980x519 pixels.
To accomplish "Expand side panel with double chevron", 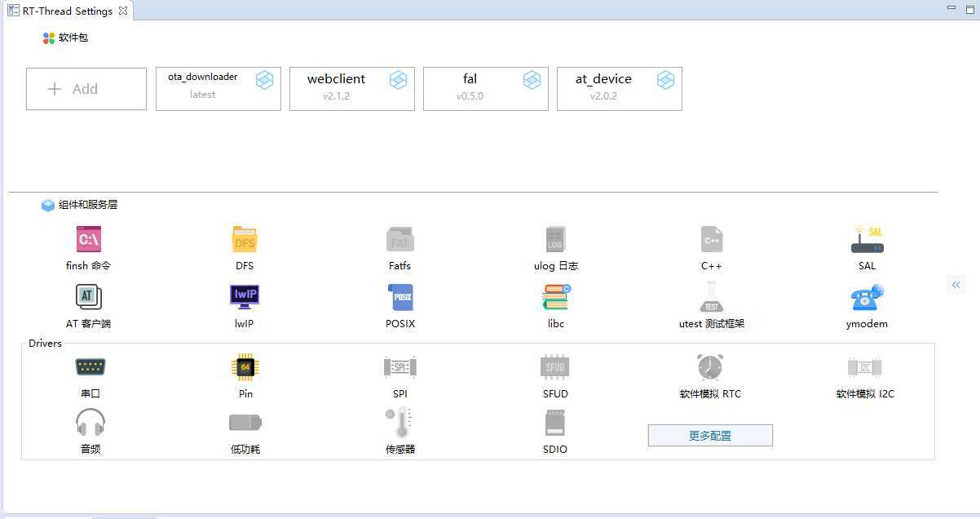I will 956,285.
